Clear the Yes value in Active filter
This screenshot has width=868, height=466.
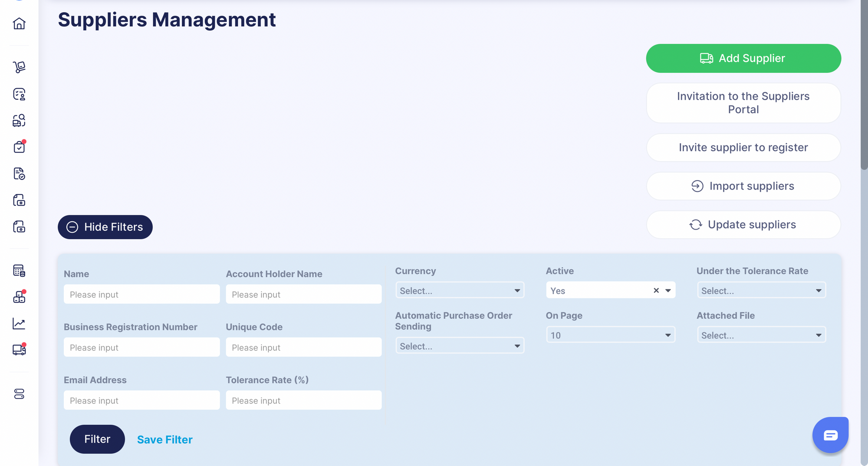(x=656, y=290)
